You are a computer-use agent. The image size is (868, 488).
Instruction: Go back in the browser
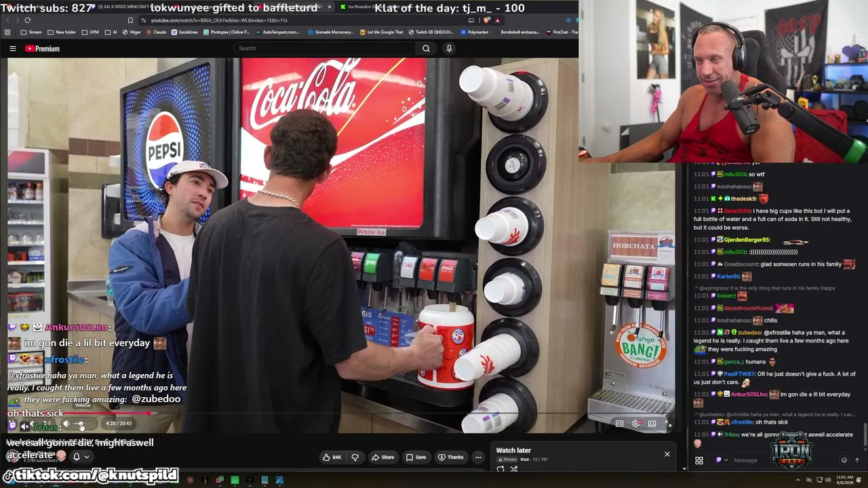7,20
